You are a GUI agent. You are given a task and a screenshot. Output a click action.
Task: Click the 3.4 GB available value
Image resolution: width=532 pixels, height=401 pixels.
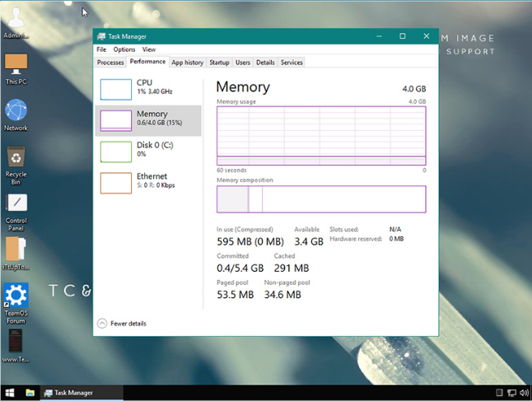(309, 241)
